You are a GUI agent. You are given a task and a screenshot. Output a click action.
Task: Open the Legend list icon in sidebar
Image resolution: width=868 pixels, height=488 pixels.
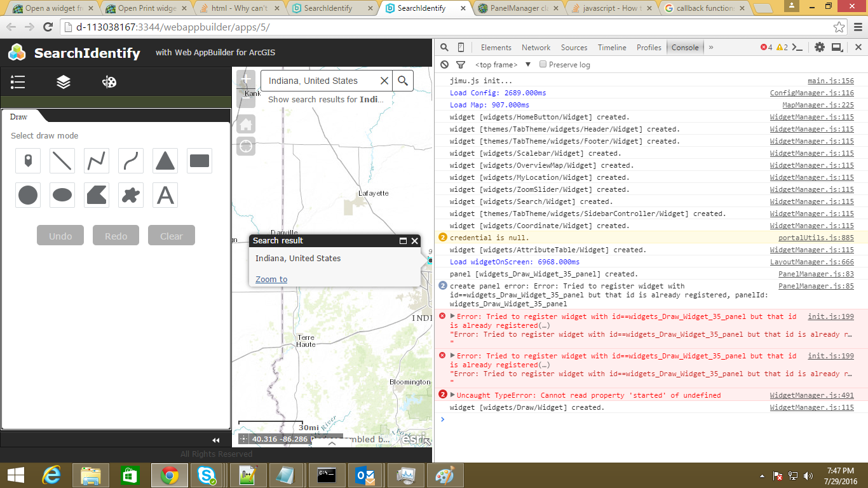18,82
